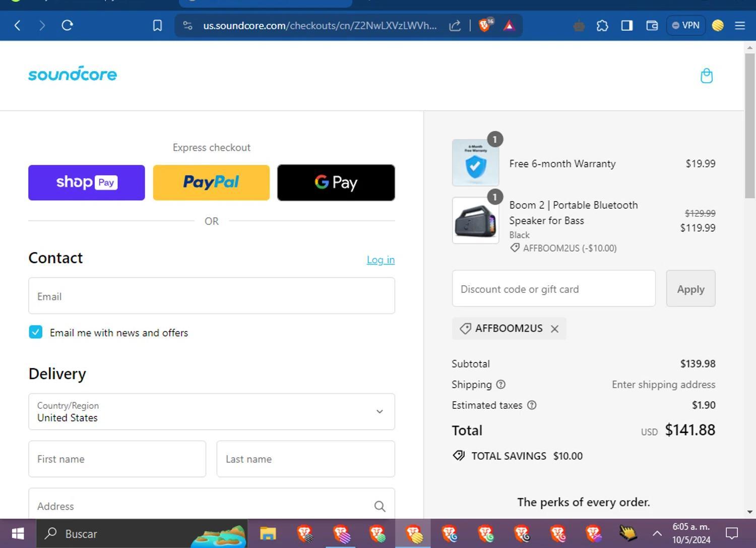Click the Shipping info question icon
Viewport: 756px width, 548px height.
coord(500,384)
